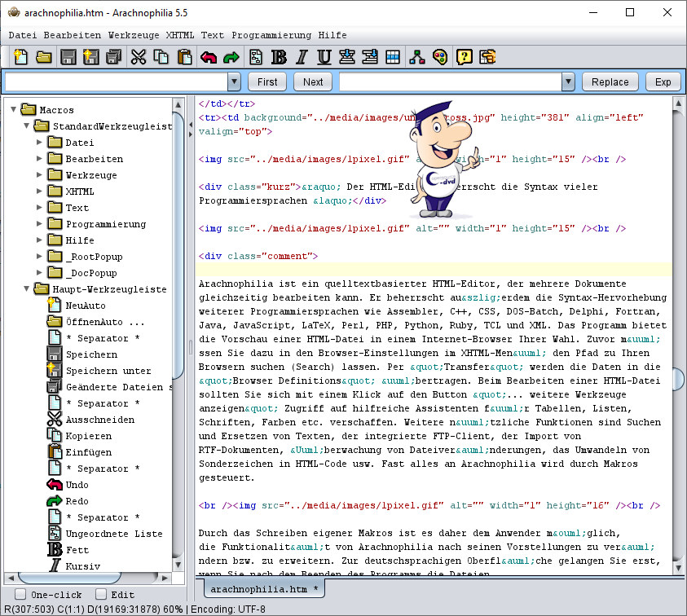Screen dimensions: 687x616
Task: Open the color palette toolbar icon
Action: coord(440,57)
